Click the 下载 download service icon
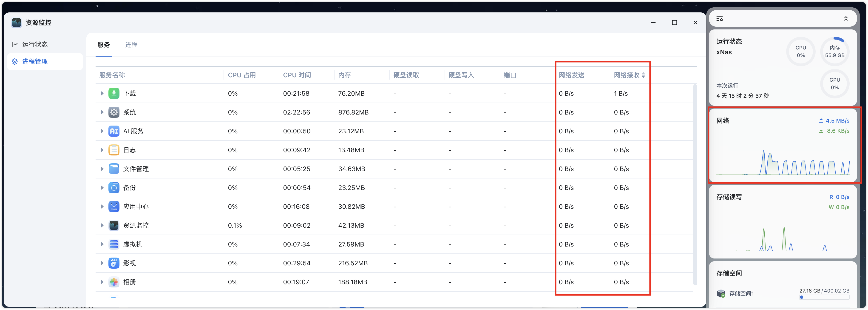This screenshot has width=868, height=310. tap(114, 93)
